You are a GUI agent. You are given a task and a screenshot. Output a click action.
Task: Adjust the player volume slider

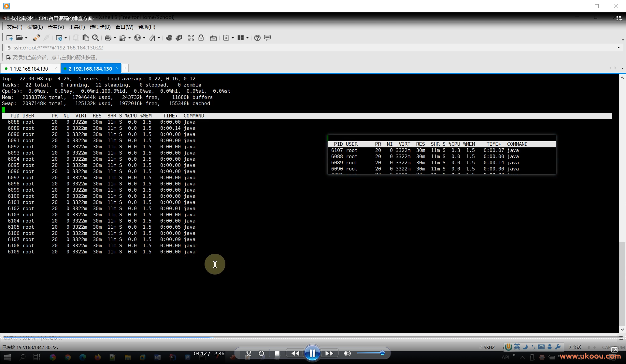(371, 353)
